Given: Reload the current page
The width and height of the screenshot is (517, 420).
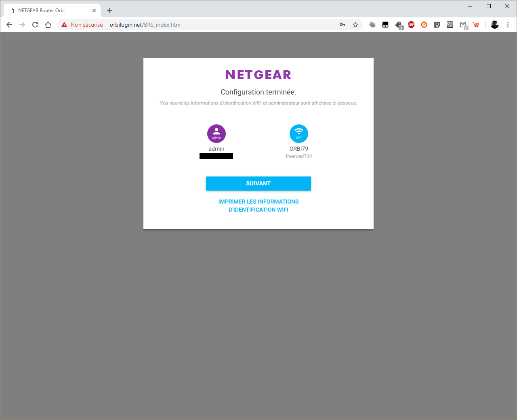Looking at the screenshot, I should point(35,25).
